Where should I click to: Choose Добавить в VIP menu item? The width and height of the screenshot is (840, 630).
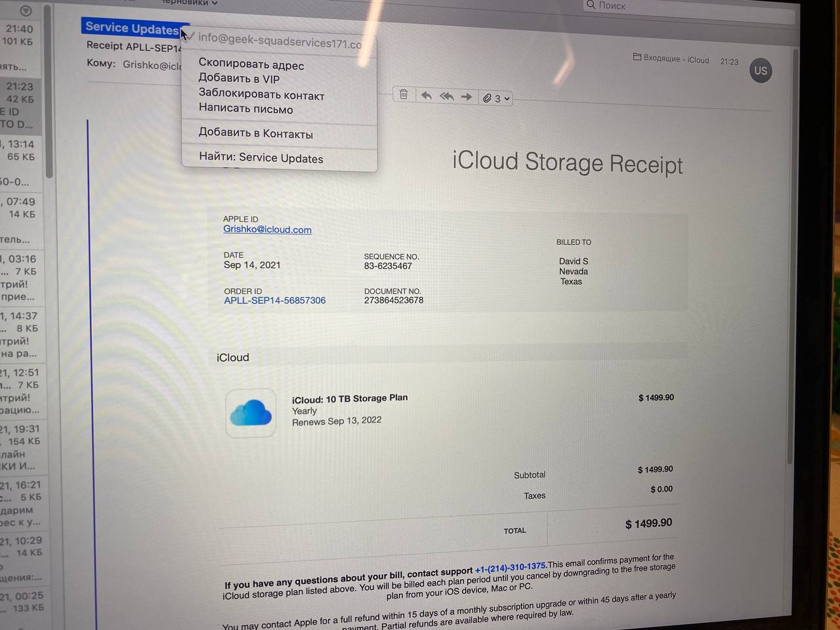[x=239, y=79]
